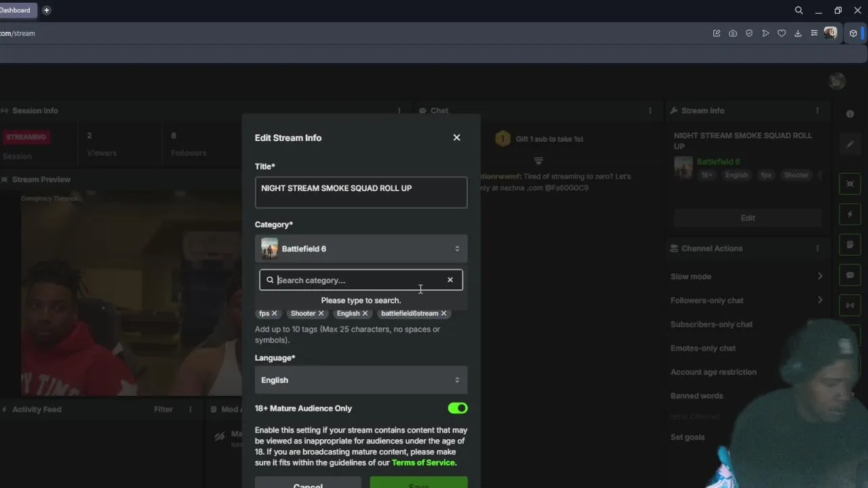Viewport: 868px width, 488px height.
Task: Open browser search magnifier in title bar
Action: (x=799, y=10)
